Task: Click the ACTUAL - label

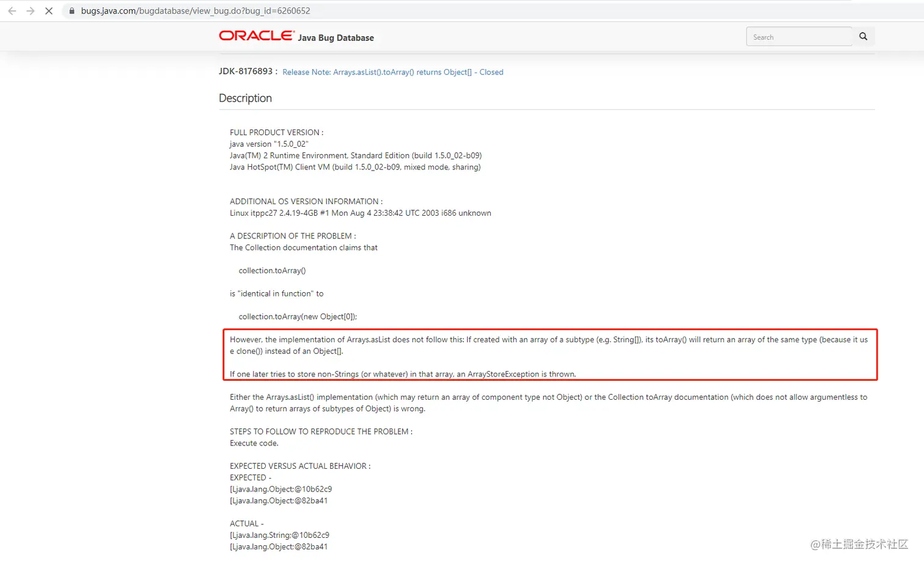Action: pos(247,524)
